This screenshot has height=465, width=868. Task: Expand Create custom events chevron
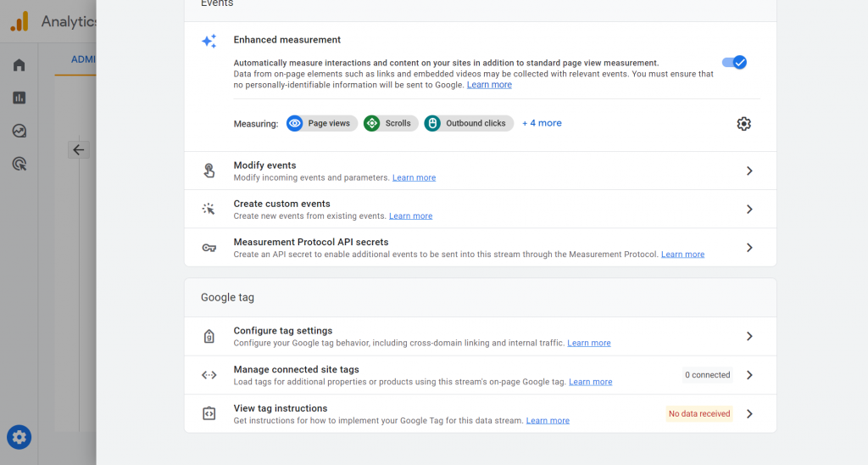(748, 209)
